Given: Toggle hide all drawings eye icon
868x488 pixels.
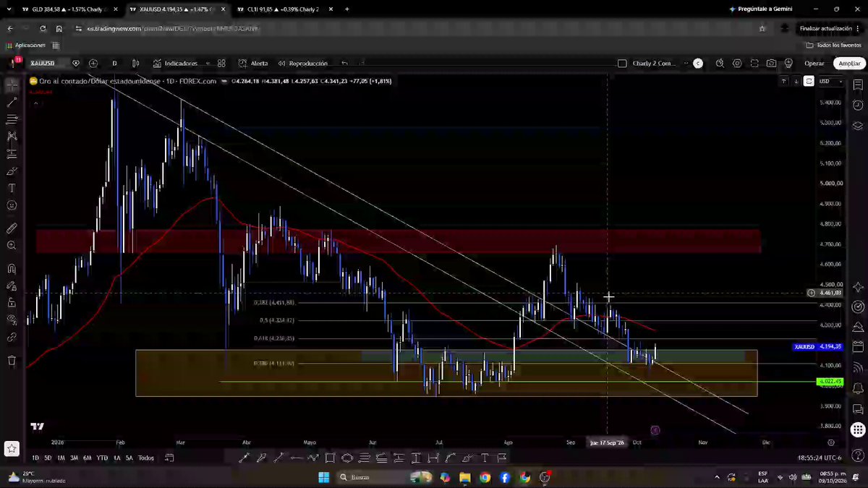Looking at the screenshot, I should pos(12,320).
